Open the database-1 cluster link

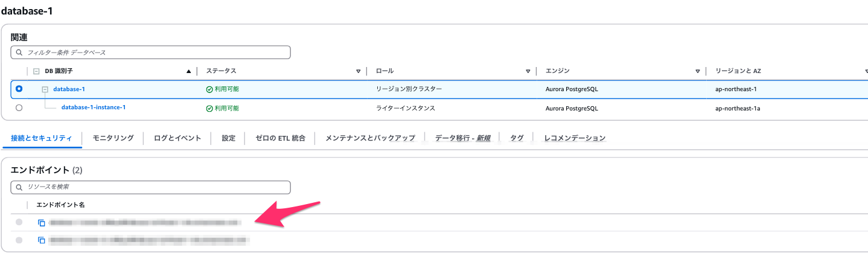69,89
